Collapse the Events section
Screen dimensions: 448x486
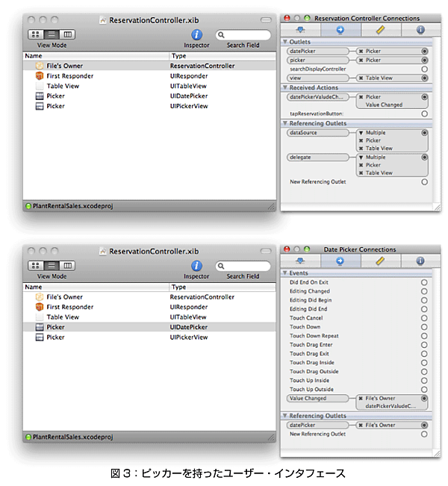[x=285, y=272]
